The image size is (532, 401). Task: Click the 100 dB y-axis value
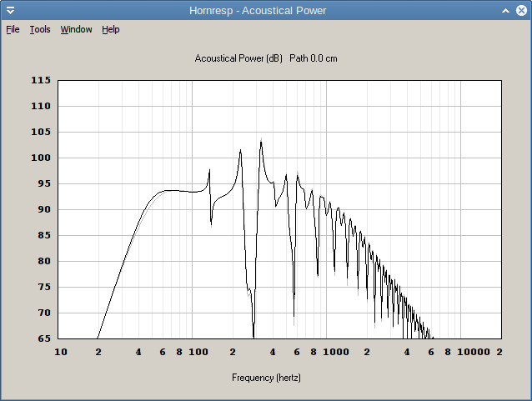41,158
